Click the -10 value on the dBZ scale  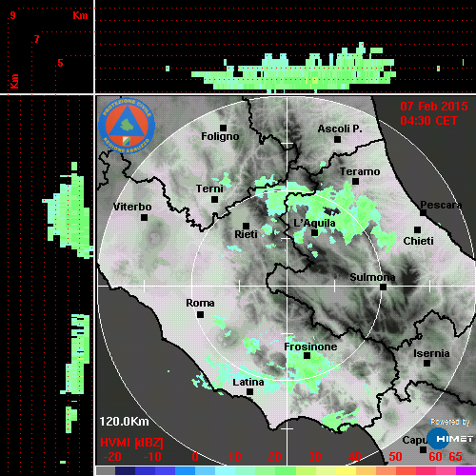152,457
